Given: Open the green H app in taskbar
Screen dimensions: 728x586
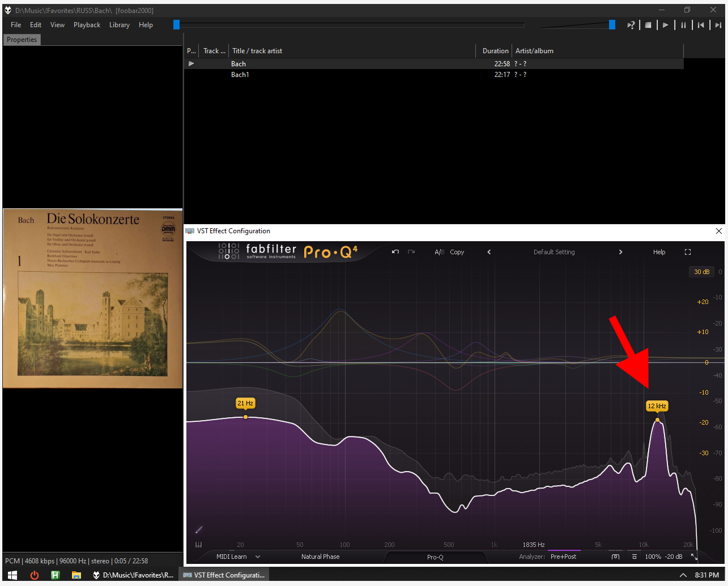Looking at the screenshot, I should tap(55, 575).
